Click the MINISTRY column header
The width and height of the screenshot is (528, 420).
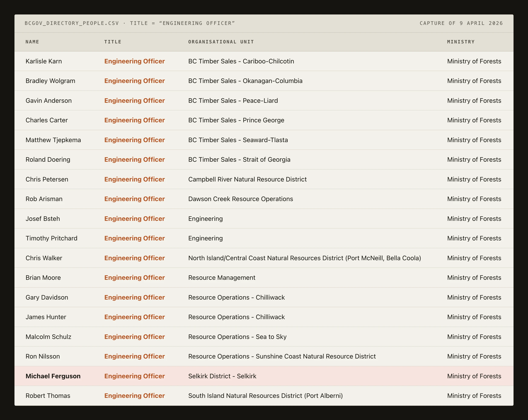point(461,42)
